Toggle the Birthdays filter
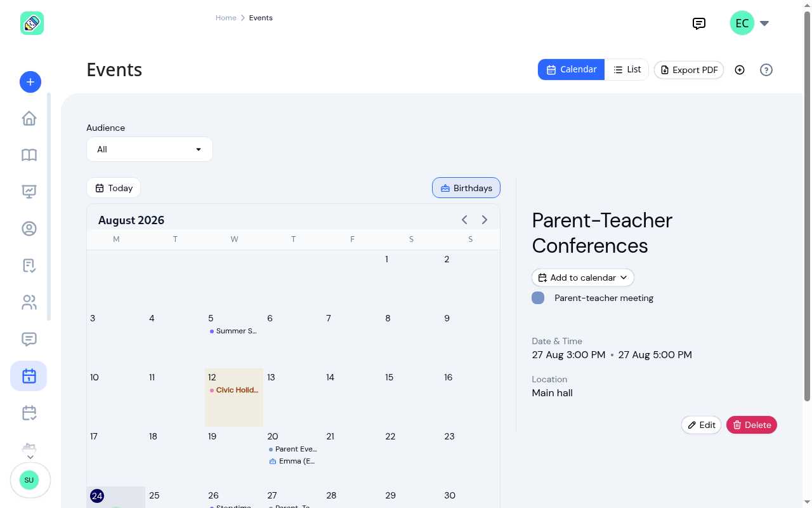Image resolution: width=812 pixels, height=508 pixels. [466, 188]
